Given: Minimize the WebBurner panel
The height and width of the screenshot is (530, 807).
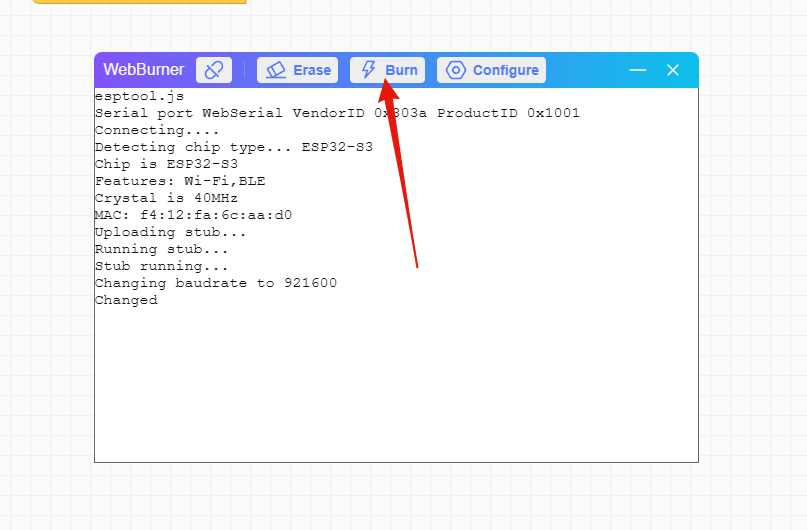Looking at the screenshot, I should (638, 70).
